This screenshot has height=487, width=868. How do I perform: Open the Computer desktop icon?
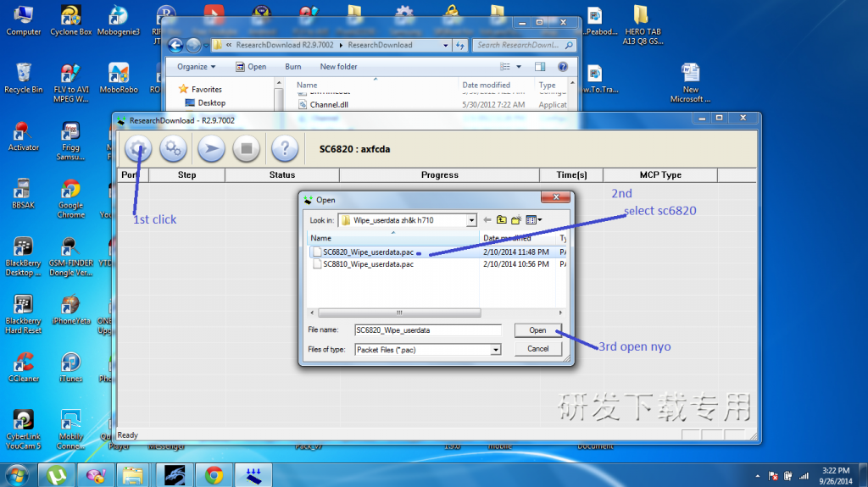pos(23,21)
